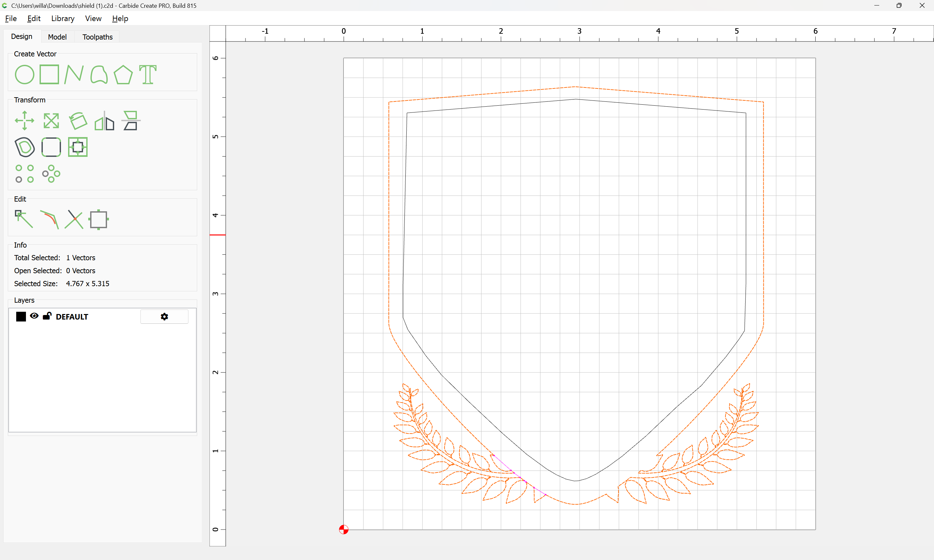Screen dimensions: 934x560
Task: Open the View menu
Action: [93, 18]
